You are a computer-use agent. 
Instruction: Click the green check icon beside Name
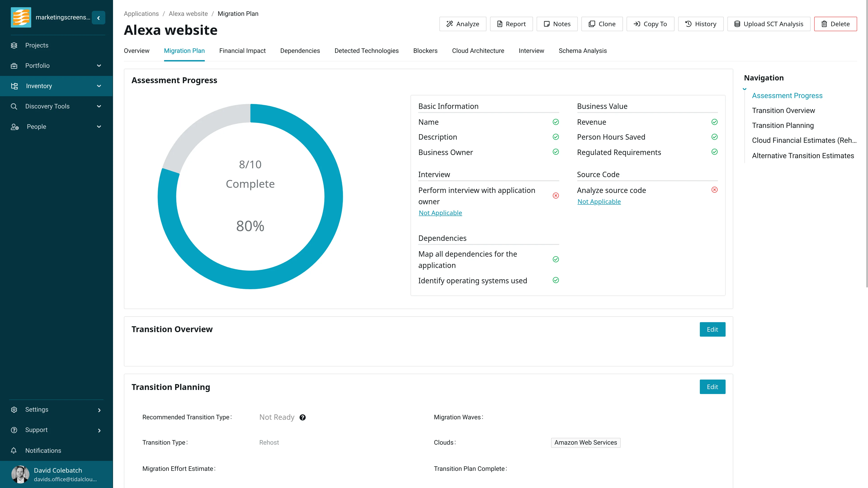(x=556, y=122)
